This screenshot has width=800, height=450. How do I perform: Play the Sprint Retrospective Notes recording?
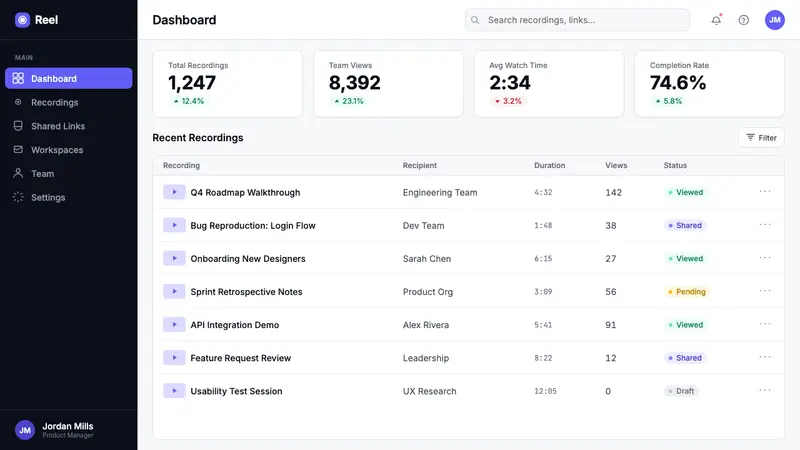click(174, 291)
